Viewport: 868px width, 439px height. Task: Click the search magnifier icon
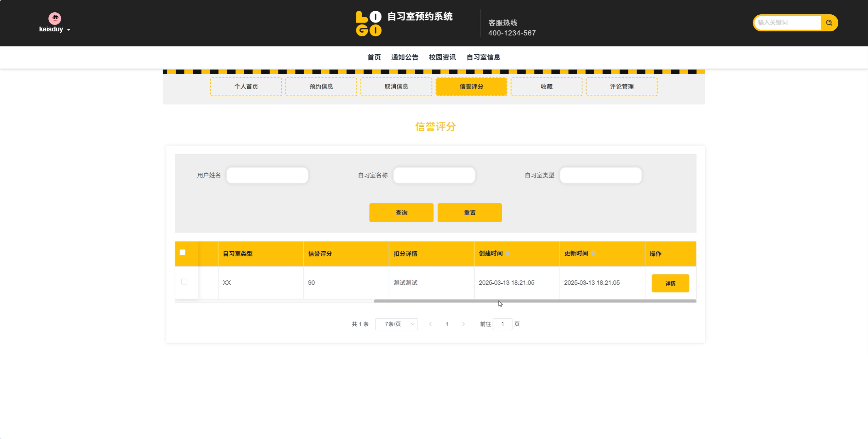pyautogui.click(x=829, y=23)
